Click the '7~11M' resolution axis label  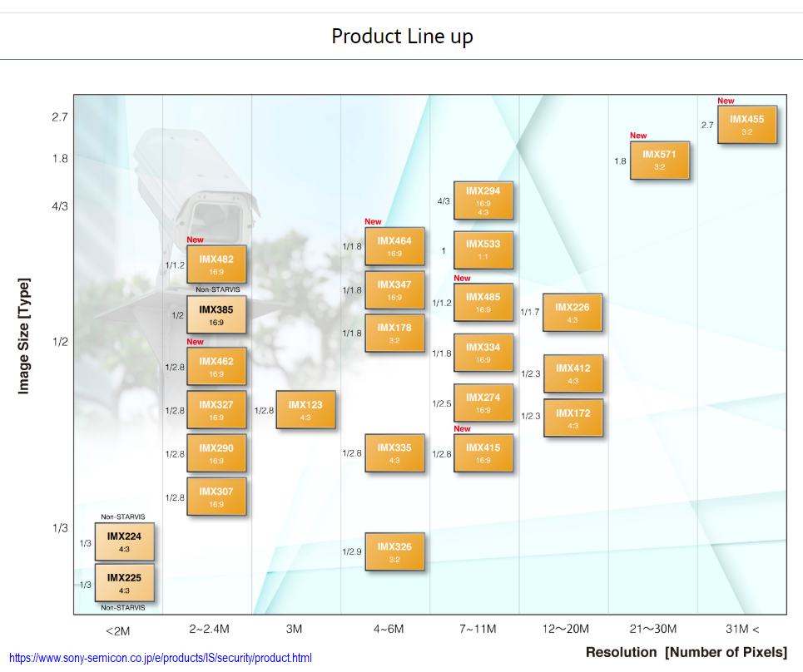pos(478,629)
